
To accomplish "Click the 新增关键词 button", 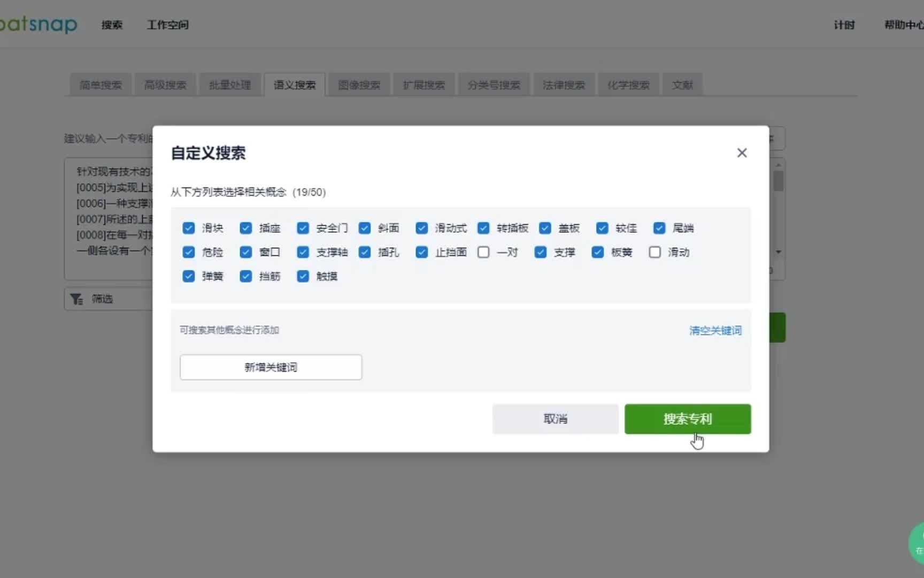I will tap(271, 367).
